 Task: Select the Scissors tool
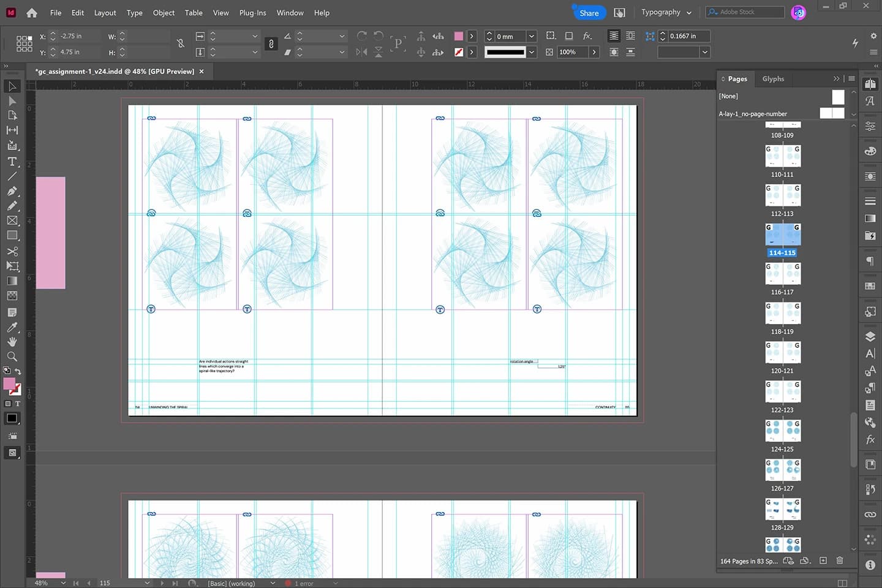tap(12, 252)
